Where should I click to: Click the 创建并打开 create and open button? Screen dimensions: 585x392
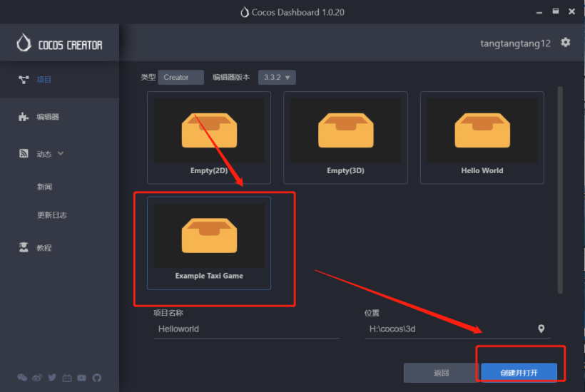[x=519, y=373]
